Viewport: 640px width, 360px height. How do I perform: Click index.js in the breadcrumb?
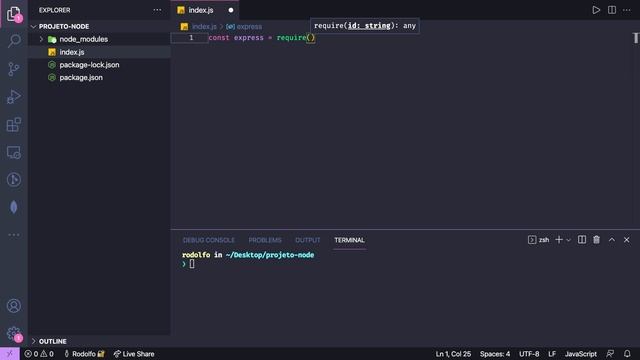click(204, 27)
